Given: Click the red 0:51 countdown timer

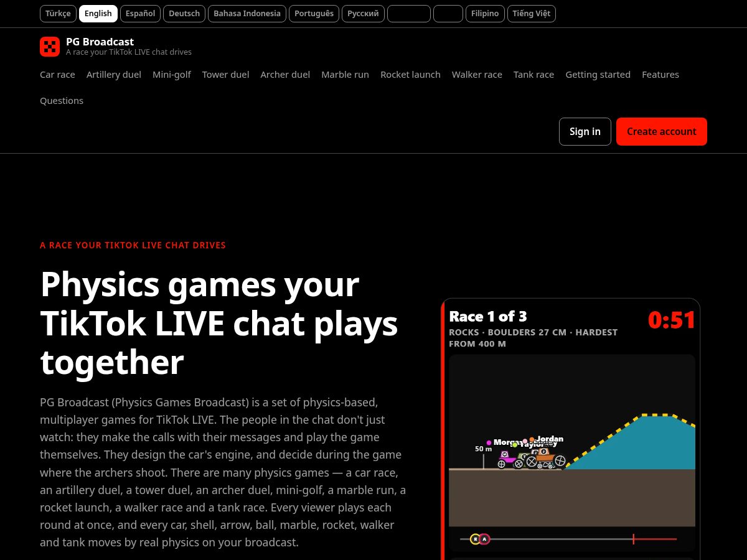Looking at the screenshot, I should pos(672,320).
